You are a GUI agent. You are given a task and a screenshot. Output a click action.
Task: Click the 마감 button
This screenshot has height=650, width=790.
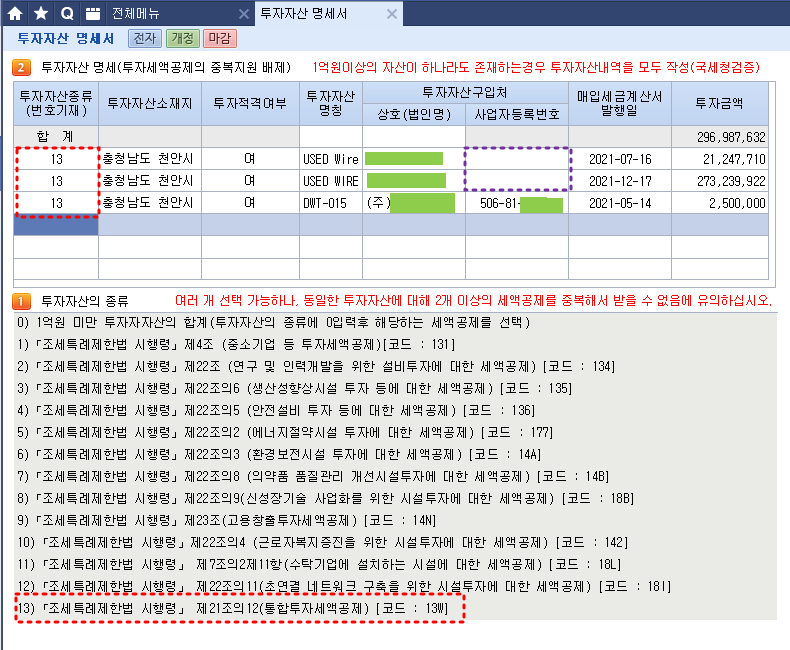(220, 38)
